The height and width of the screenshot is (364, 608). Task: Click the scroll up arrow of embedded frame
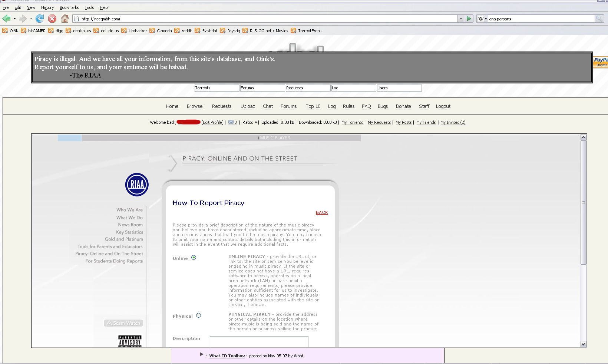tap(583, 138)
